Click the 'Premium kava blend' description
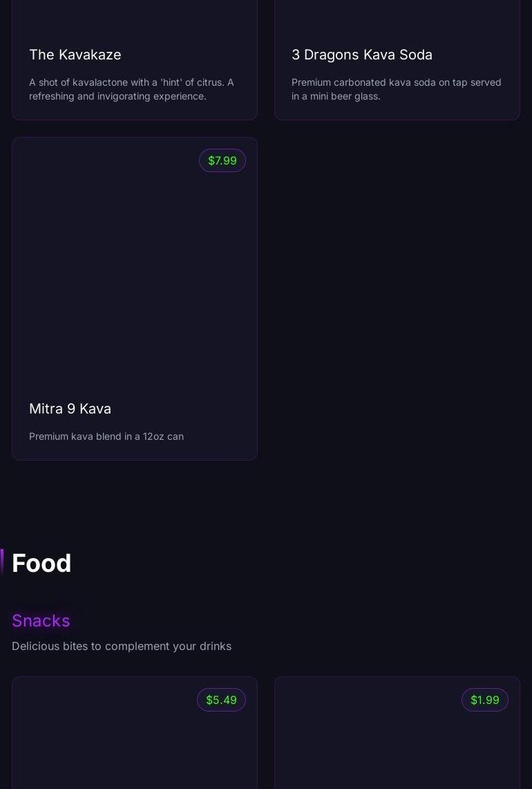 (x=106, y=436)
